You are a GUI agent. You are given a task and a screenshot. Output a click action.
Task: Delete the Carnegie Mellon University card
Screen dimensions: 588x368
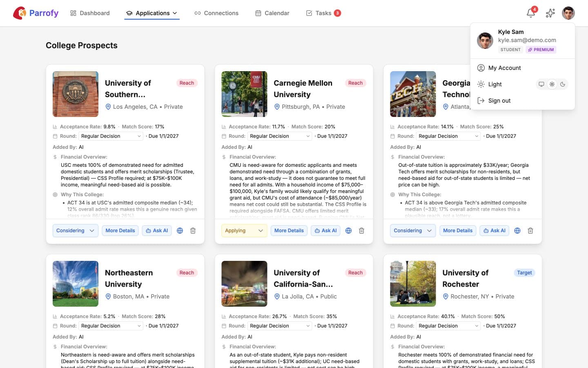click(x=362, y=231)
